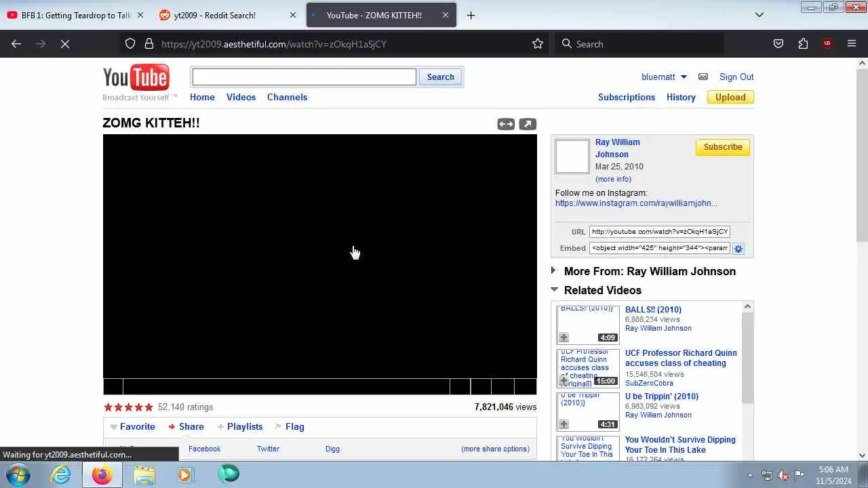Image resolution: width=868 pixels, height=488 pixels.
Task: Open new browser tab
Action: coord(471,15)
